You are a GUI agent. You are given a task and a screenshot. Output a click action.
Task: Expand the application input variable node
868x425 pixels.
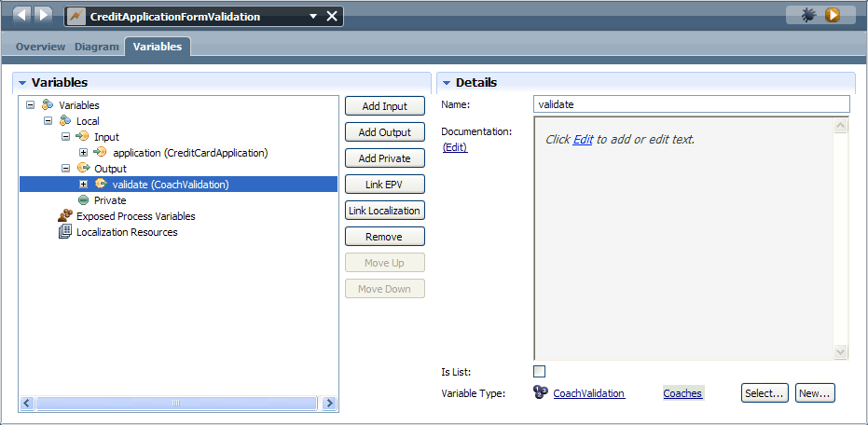(84, 152)
